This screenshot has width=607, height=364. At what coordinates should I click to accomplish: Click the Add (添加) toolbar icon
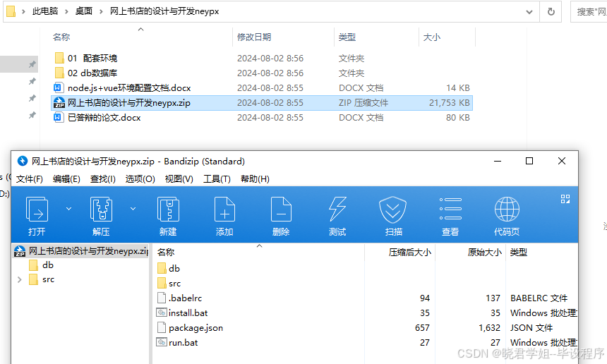tap(224, 210)
